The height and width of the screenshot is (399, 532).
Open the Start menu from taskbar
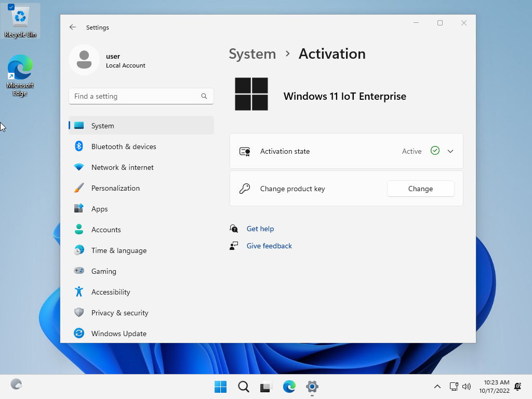tap(220, 387)
